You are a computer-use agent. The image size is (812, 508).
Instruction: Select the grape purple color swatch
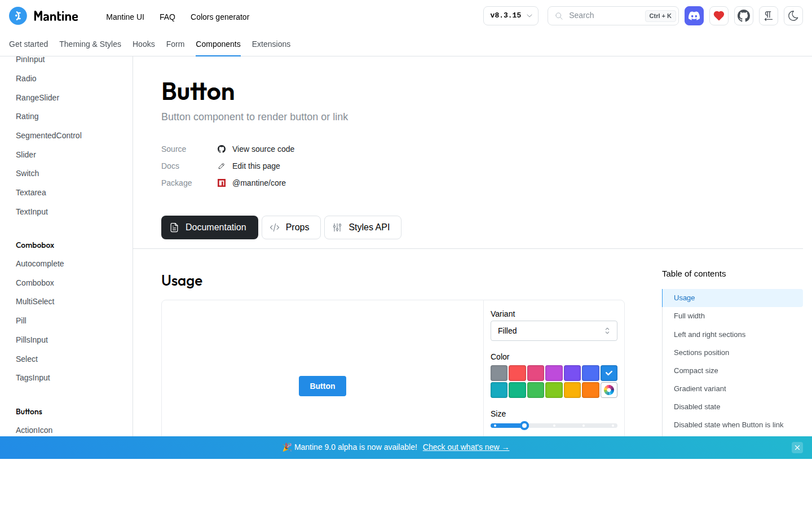coord(554,373)
